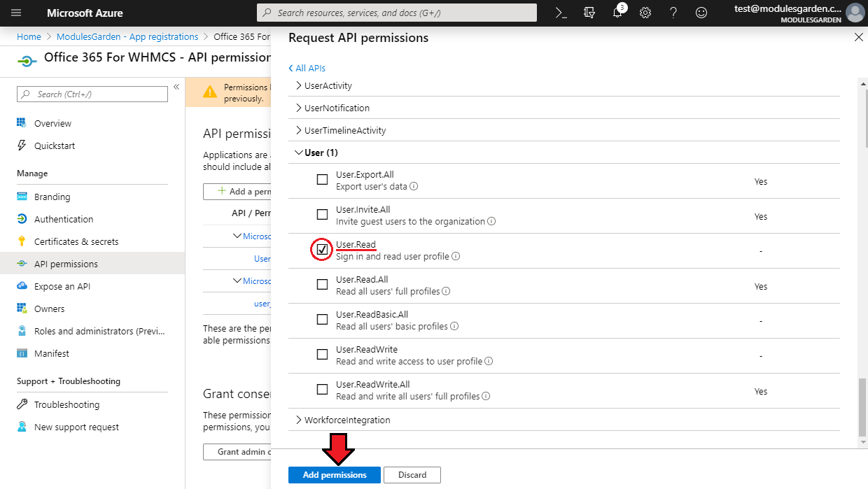Click the Overview icon in sidebar
868x489 pixels.
(22, 123)
